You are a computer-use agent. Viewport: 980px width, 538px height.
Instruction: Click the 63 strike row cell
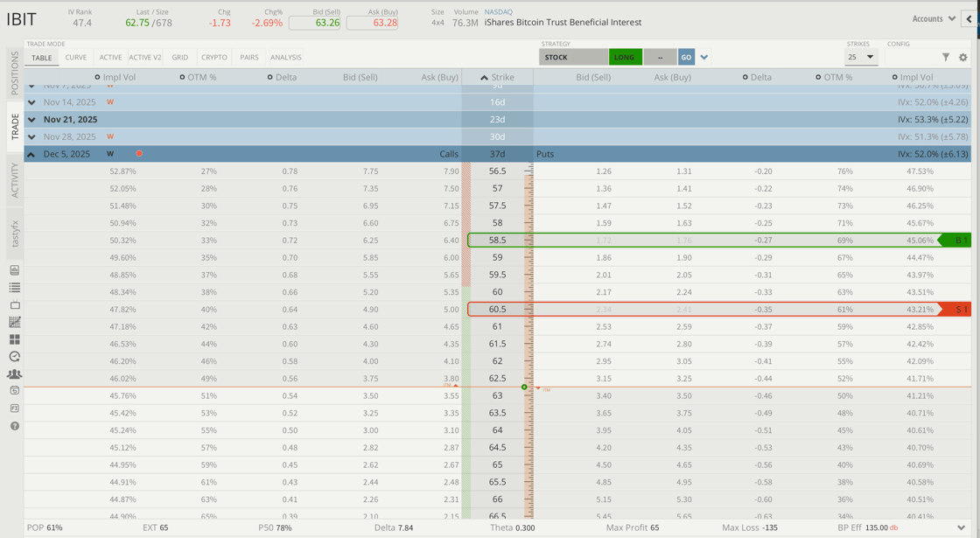[498, 395]
